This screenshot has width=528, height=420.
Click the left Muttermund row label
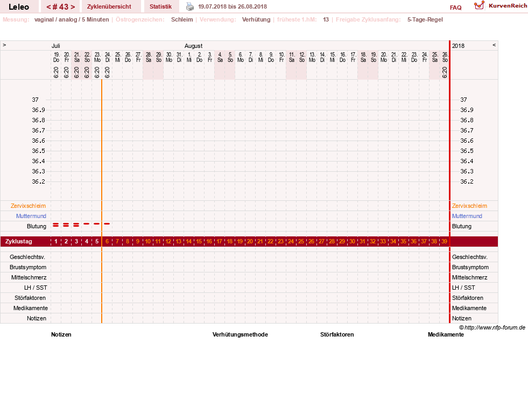31,216
